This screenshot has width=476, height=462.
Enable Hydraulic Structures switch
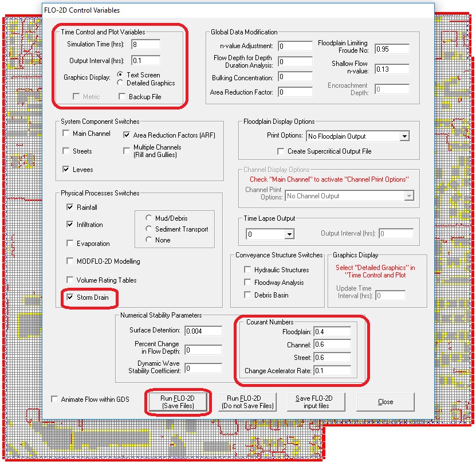click(247, 270)
